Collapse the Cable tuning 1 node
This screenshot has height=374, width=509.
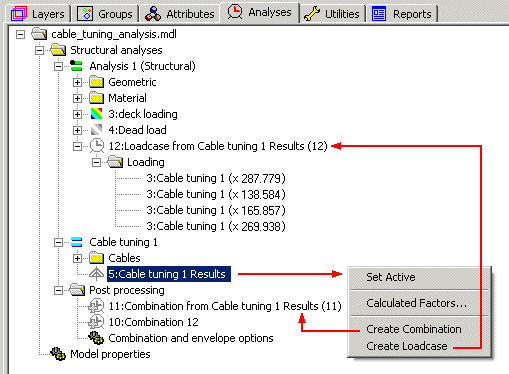58,242
